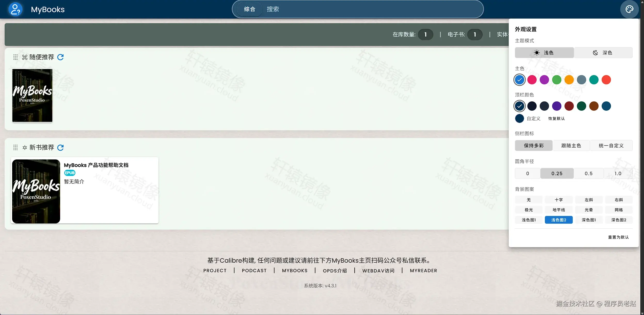This screenshot has height=315, width=644.
Task: Refresh the 新书推荐 section
Action: click(60, 148)
